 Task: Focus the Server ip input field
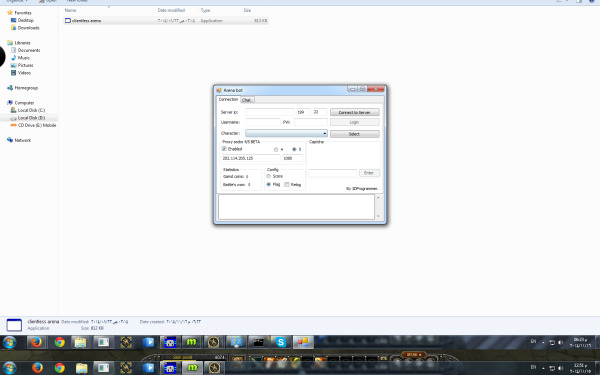pyautogui.click(x=270, y=112)
